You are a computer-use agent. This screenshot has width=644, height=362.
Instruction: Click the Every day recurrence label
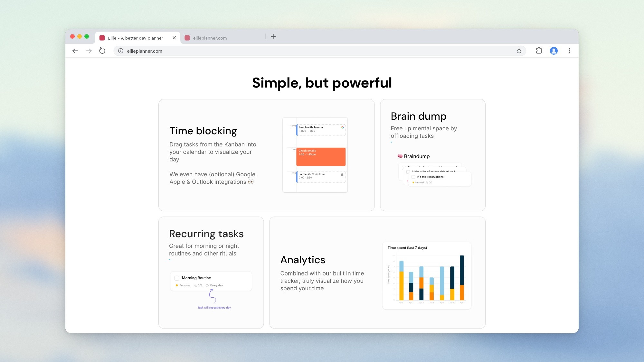[216, 285]
